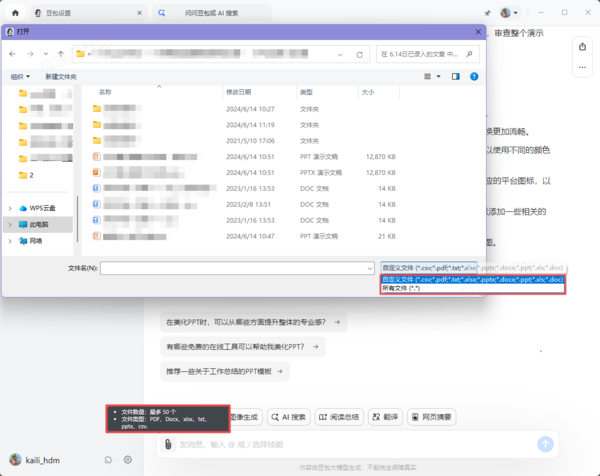Click the blue send arrow button

tap(545, 444)
